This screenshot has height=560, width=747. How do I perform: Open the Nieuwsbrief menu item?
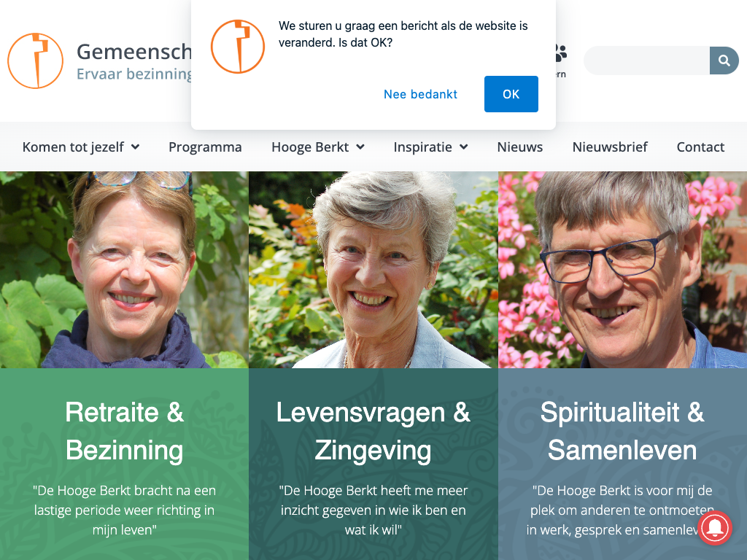point(610,147)
